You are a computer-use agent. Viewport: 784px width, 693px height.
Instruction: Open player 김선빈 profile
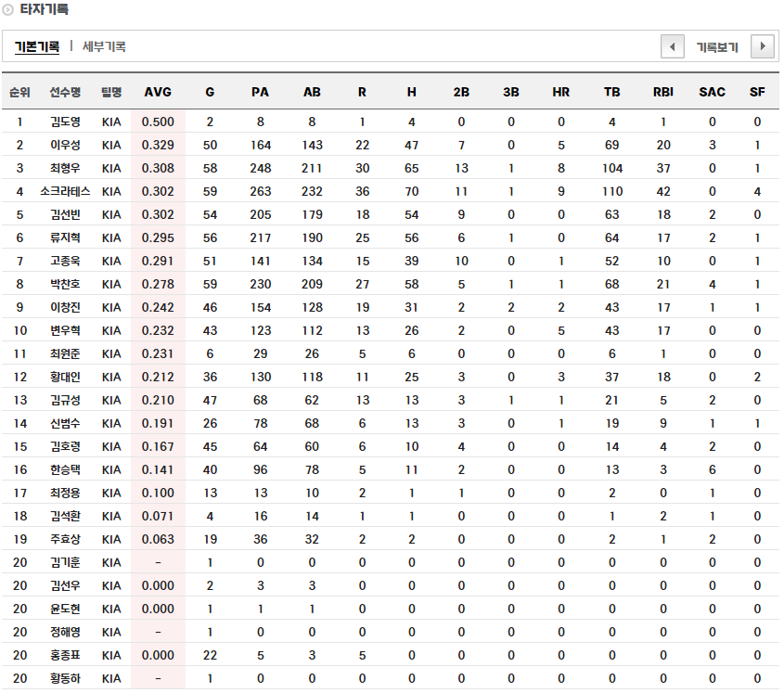pyautogui.click(x=65, y=214)
